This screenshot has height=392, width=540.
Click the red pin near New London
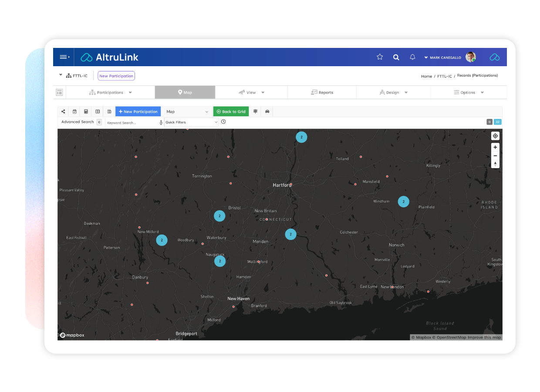tap(392, 287)
